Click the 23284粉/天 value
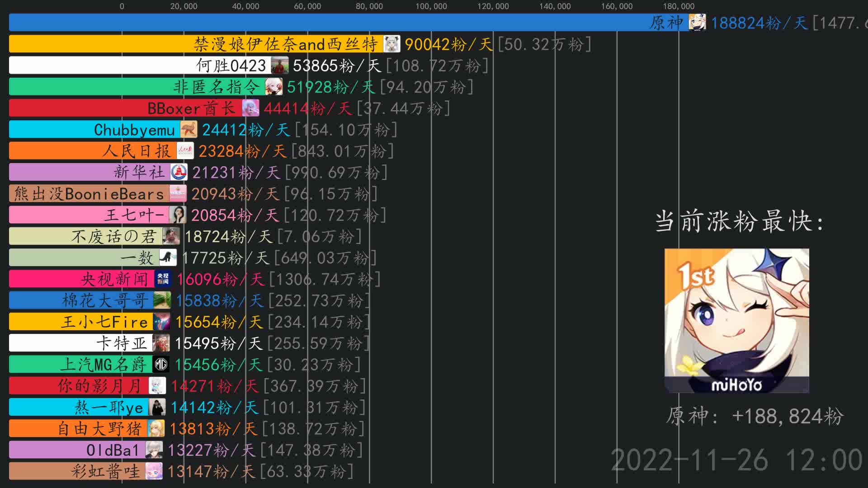The width and height of the screenshot is (868, 488). (242, 151)
